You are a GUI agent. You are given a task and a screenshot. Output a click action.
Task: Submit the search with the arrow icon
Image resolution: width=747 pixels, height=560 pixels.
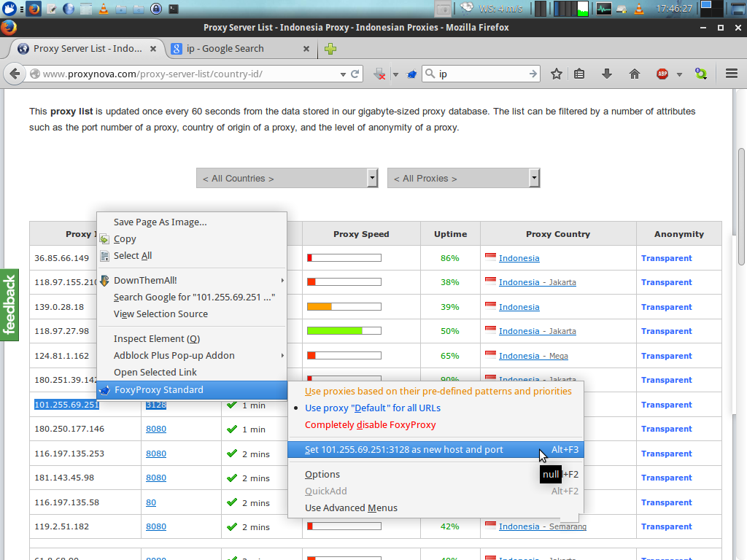(533, 74)
